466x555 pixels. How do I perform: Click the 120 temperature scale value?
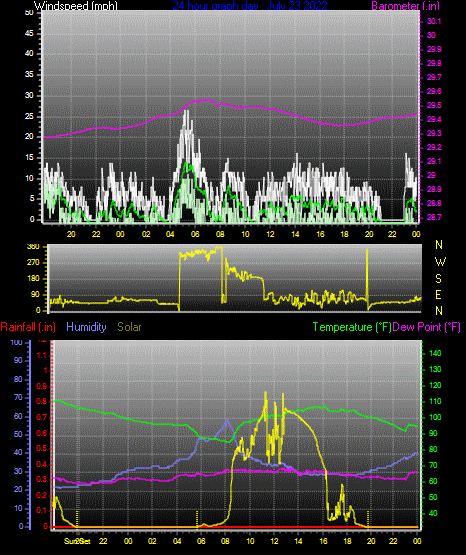[x=435, y=385]
